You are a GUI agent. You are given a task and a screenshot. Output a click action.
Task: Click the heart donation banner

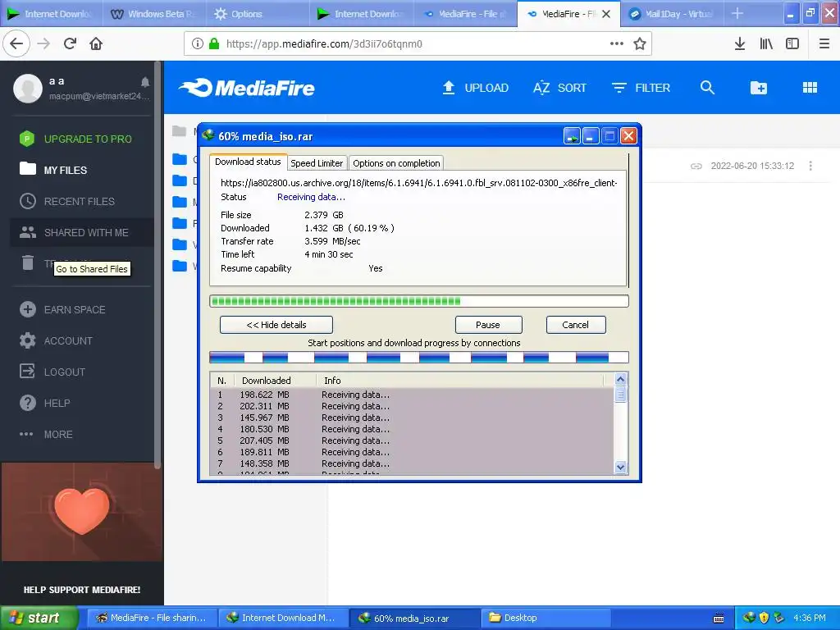point(82,512)
